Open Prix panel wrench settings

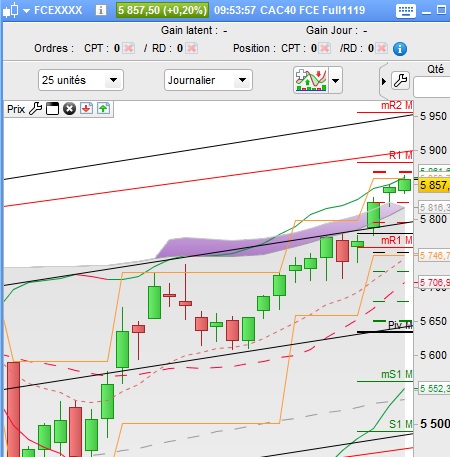pos(35,109)
